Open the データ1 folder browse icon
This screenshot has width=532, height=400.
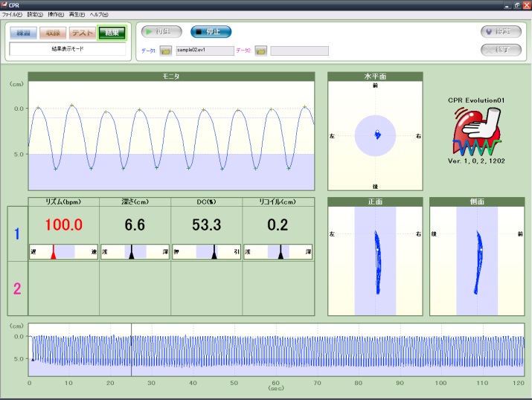165,51
